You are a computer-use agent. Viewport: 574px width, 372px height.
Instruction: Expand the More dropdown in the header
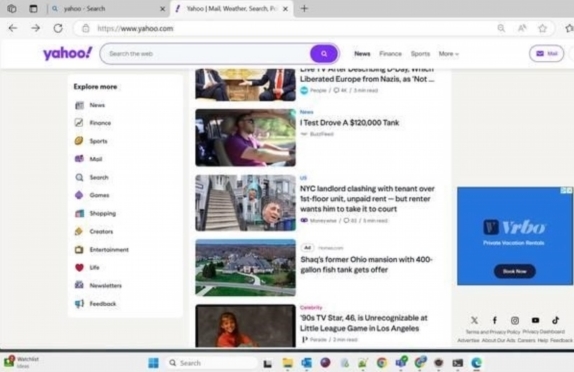(448, 54)
